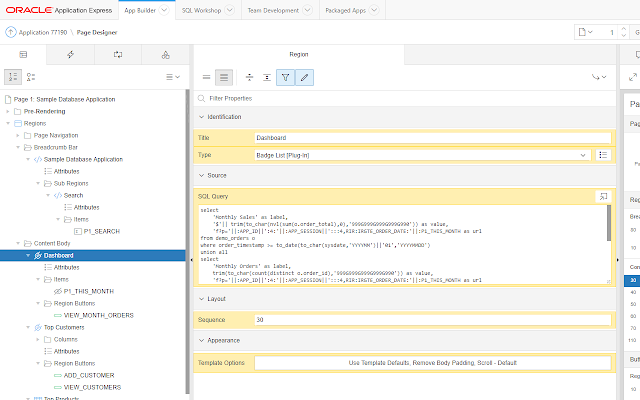The image size is (640, 400).
Task: Click the Show Common properties filter icon
Action: pyautogui.click(x=285, y=78)
